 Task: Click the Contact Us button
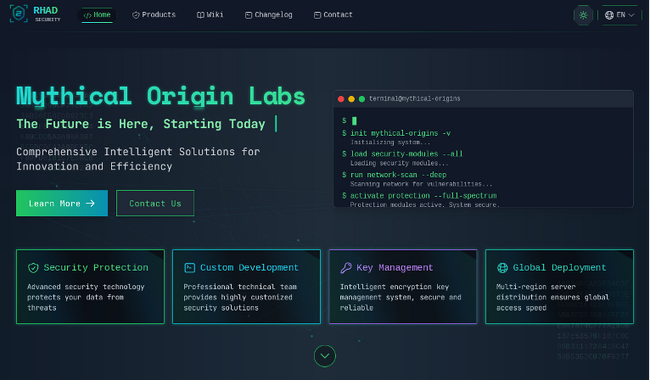155,203
